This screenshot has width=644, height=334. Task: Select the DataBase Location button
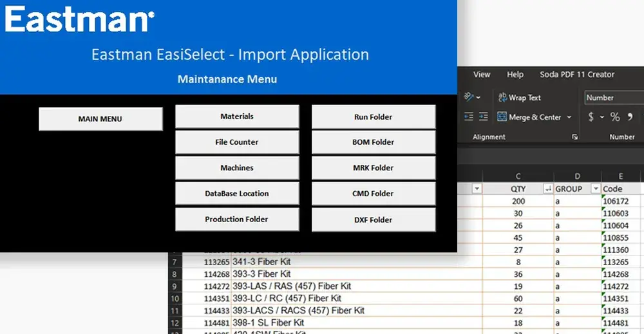pos(237,194)
